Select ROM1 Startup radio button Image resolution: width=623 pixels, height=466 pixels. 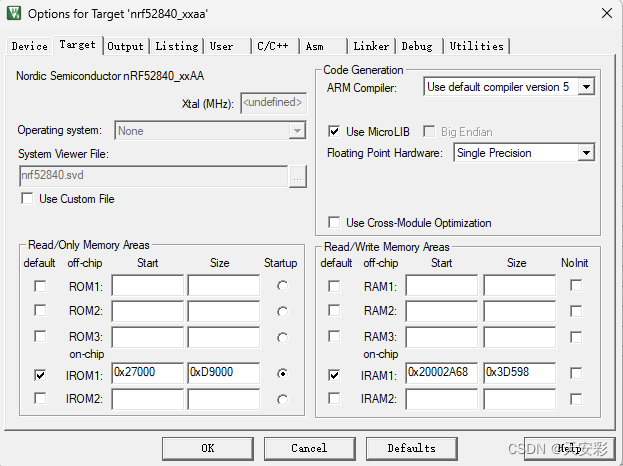[282, 286]
